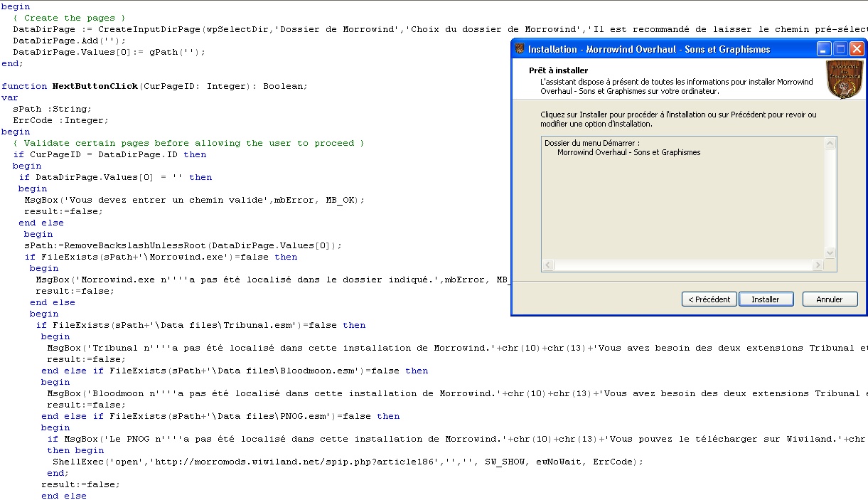Cancel setup with the Annuler button
The height and width of the screenshot is (500, 868).
tap(830, 299)
